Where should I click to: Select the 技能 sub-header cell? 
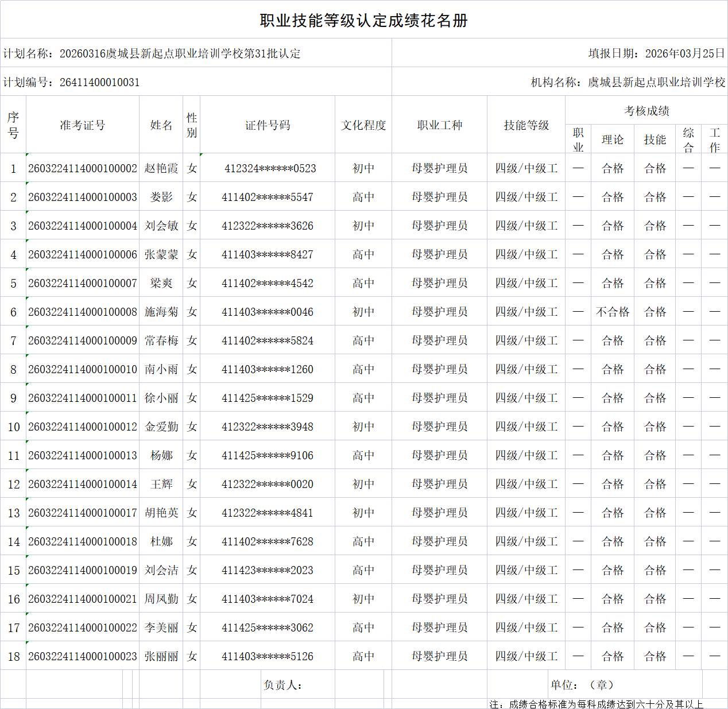pyautogui.click(x=655, y=139)
